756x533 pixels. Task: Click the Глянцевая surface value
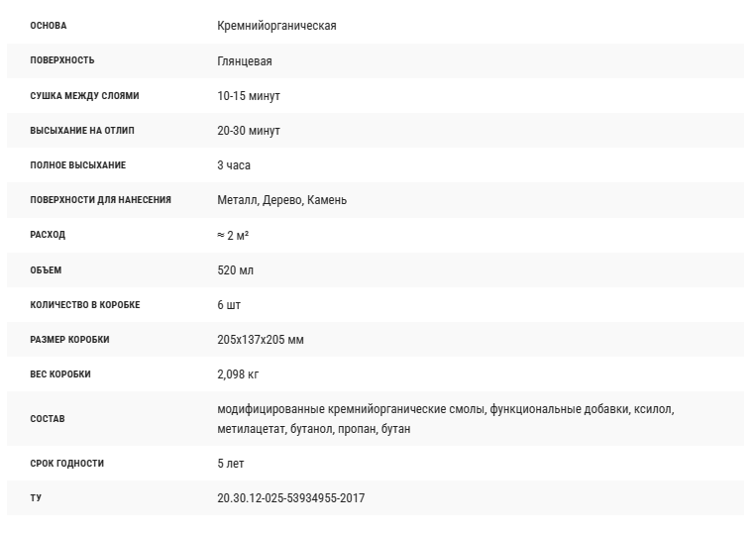(x=244, y=61)
